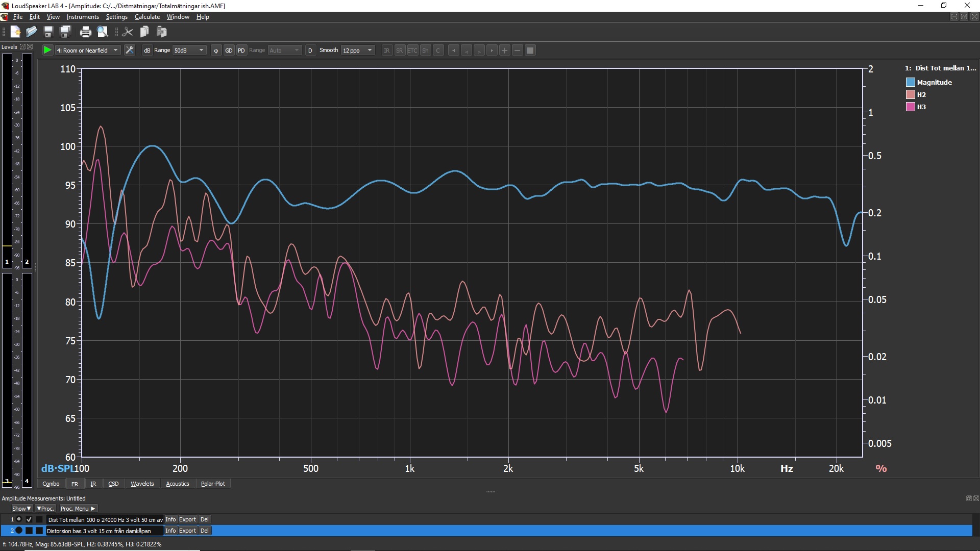The height and width of the screenshot is (551, 980).
Task: Open print preview with the magnifier icon
Action: pyautogui.click(x=103, y=32)
